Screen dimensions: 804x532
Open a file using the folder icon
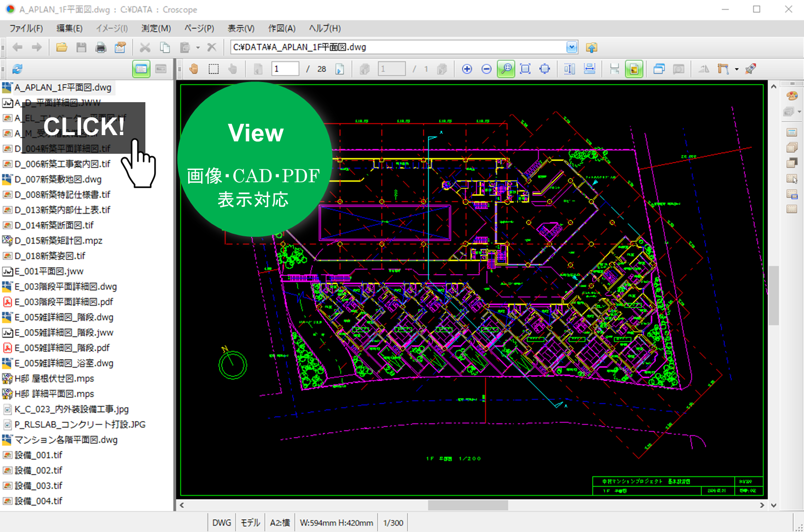click(61, 47)
